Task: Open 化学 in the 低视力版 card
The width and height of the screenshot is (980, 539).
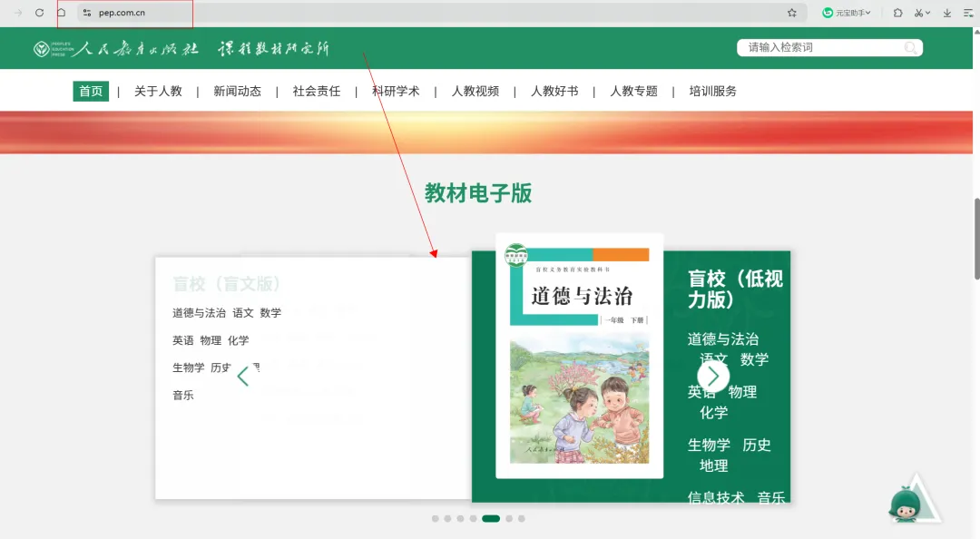Action: click(714, 413)
